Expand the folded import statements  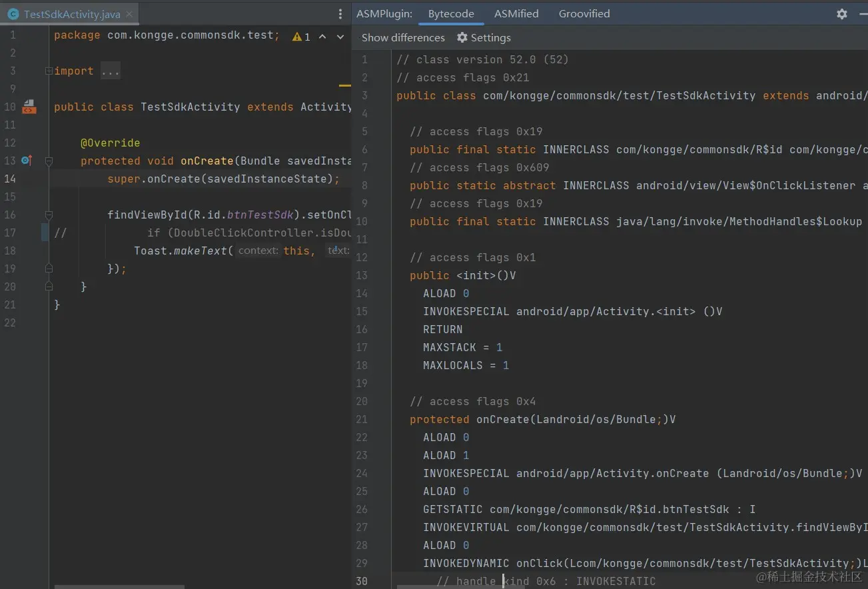coord(49,71)
